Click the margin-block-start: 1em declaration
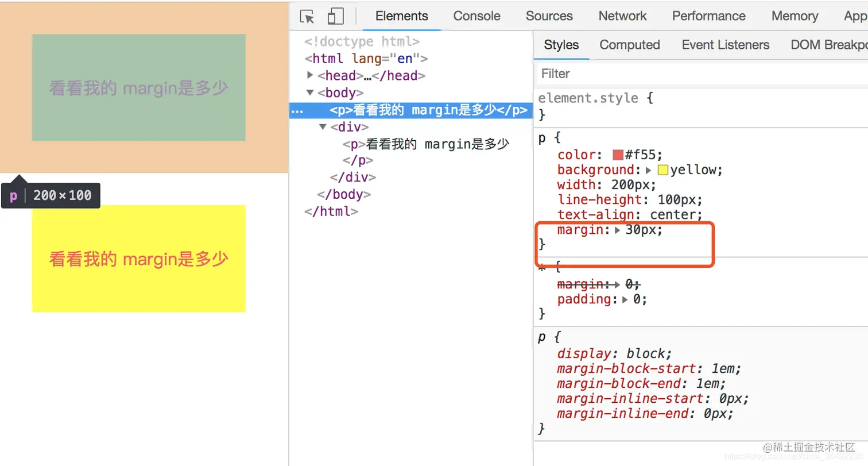This screenshot has width=868, height=466. tap(649, 368)
